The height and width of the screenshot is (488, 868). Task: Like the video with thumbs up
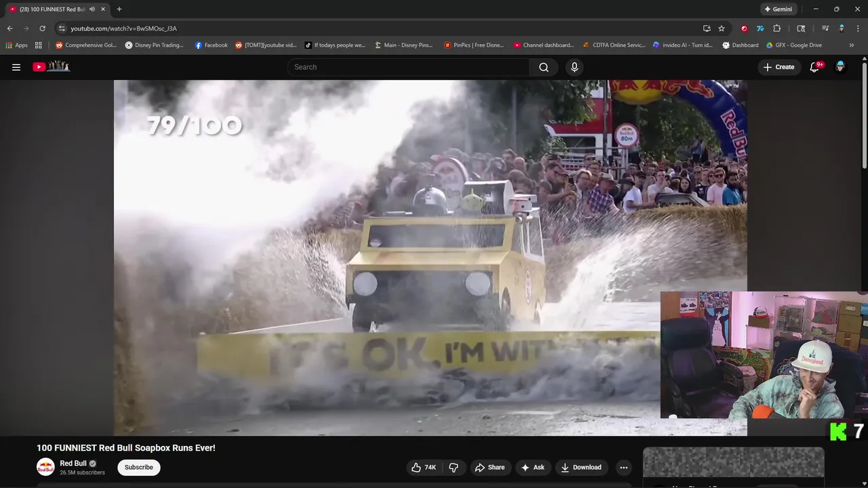(x=424, y=467)
